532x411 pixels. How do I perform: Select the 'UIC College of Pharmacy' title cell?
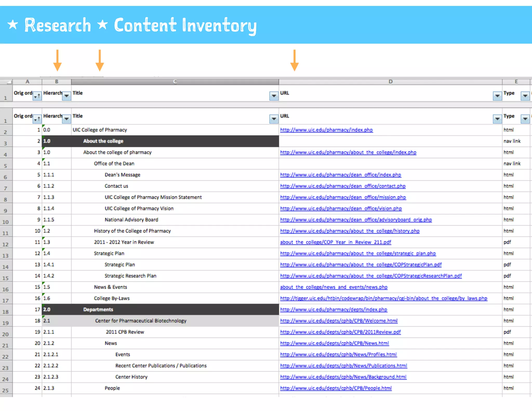click(175, 130)
